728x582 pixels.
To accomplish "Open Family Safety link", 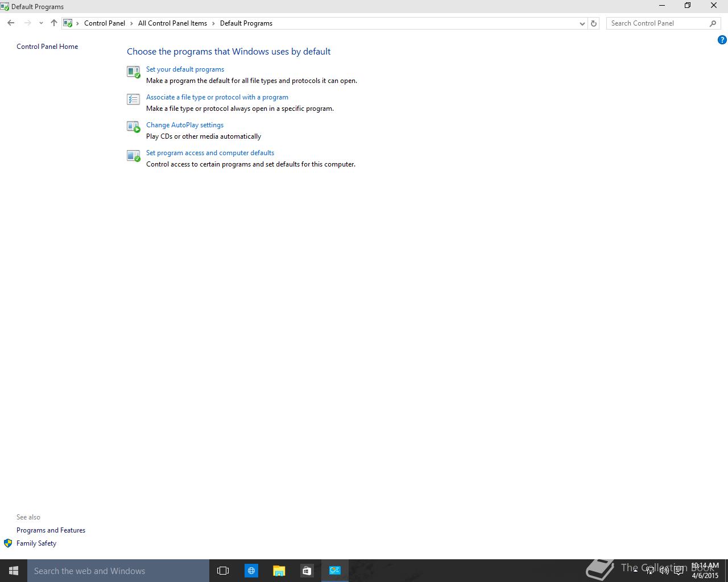I will point(36,543).
